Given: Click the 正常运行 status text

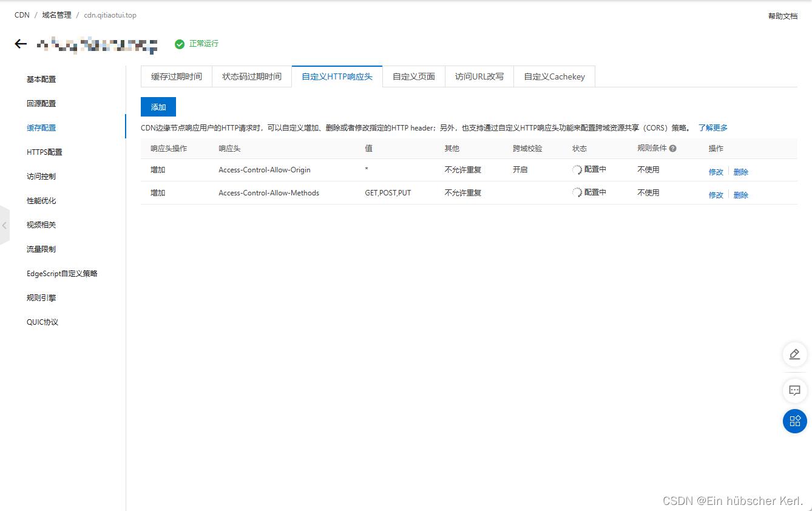Looking at the screenshot, I should 204,44.
